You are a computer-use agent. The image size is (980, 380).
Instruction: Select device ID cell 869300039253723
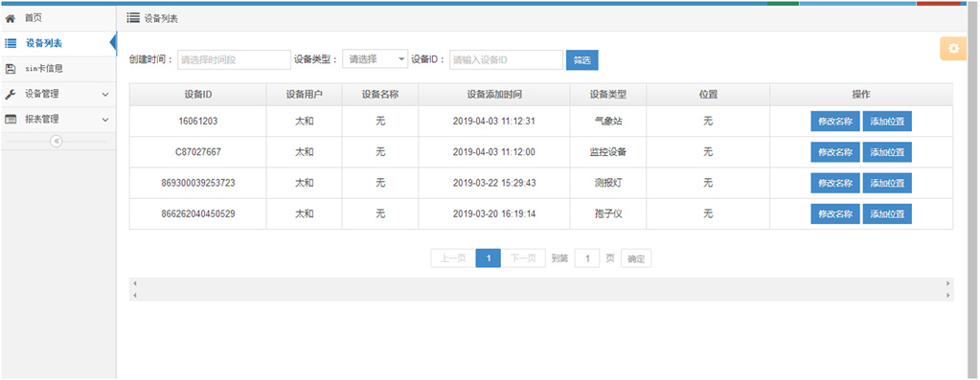point(197,184)
